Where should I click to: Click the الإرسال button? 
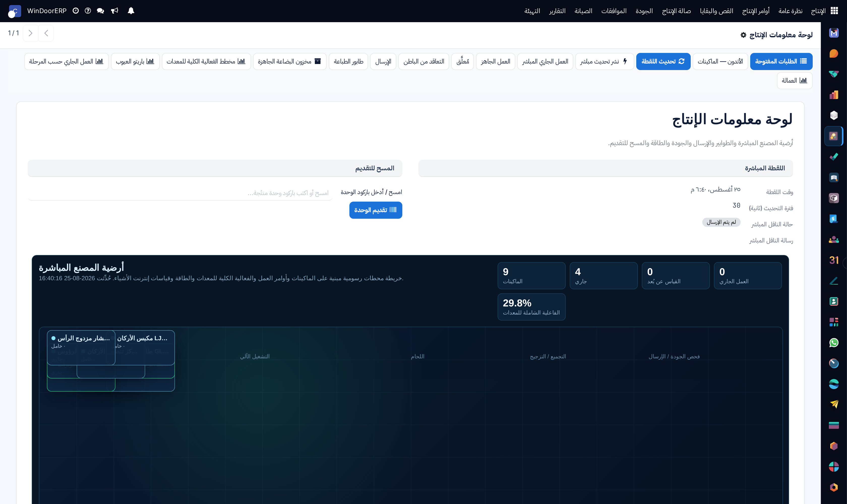383,61
